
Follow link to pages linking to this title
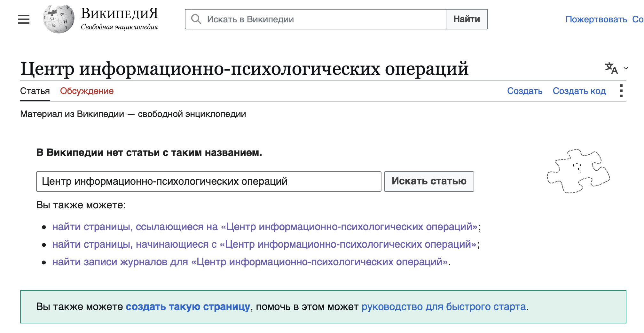click(x=265, y=227)
